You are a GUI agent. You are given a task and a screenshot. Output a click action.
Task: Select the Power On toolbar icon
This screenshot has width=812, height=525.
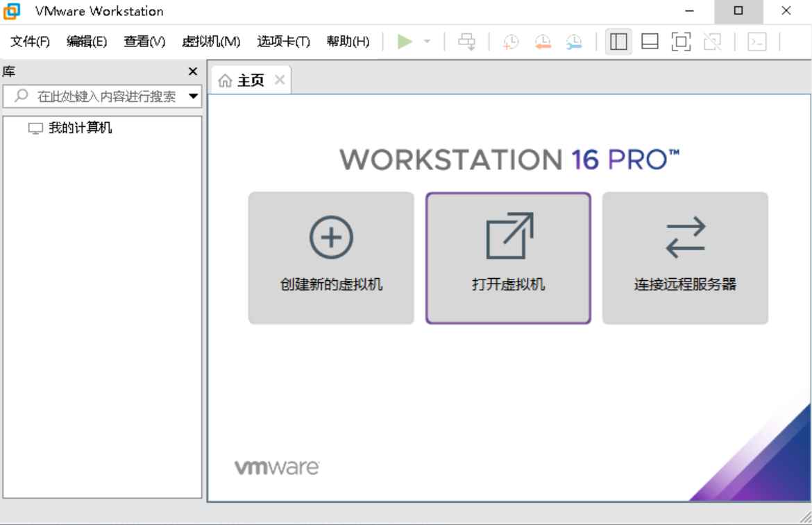pos(405,41)
